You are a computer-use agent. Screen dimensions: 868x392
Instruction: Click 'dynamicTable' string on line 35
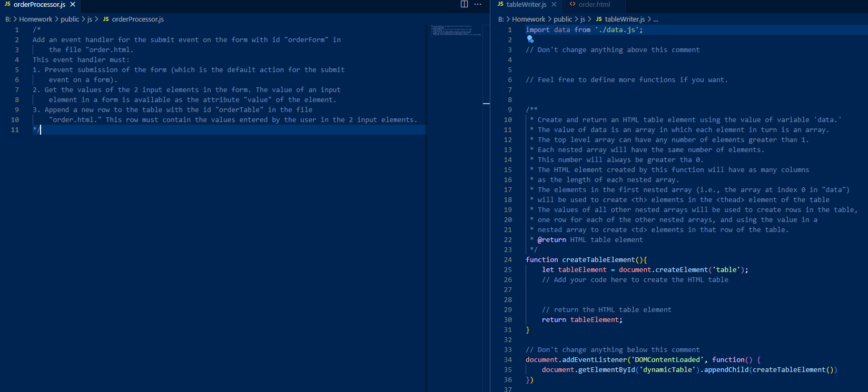tap(668, 370)
